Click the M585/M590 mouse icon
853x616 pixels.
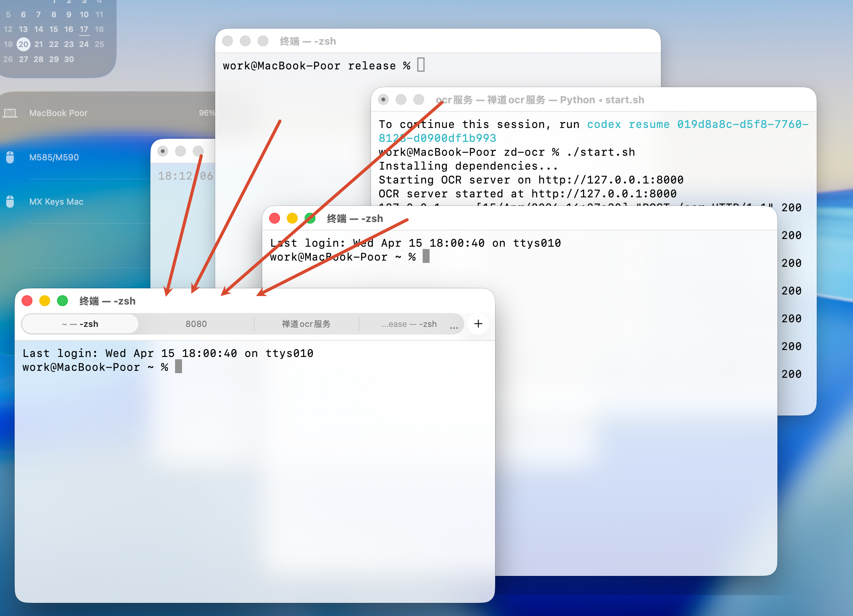pos(10,157)
